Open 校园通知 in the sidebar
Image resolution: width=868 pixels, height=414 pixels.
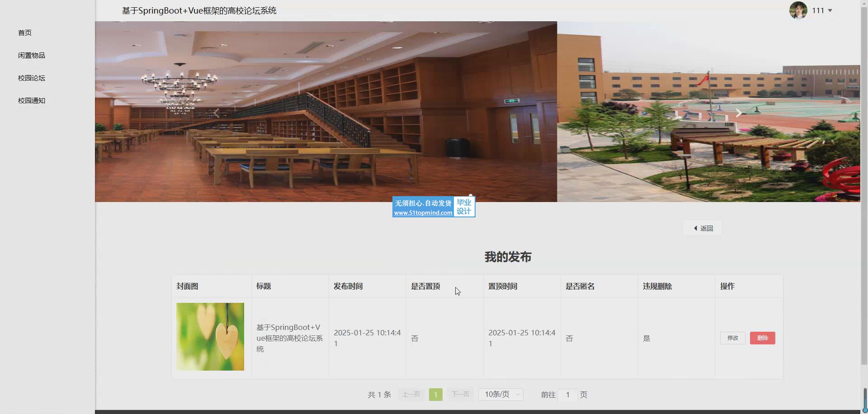click(32, 100)
